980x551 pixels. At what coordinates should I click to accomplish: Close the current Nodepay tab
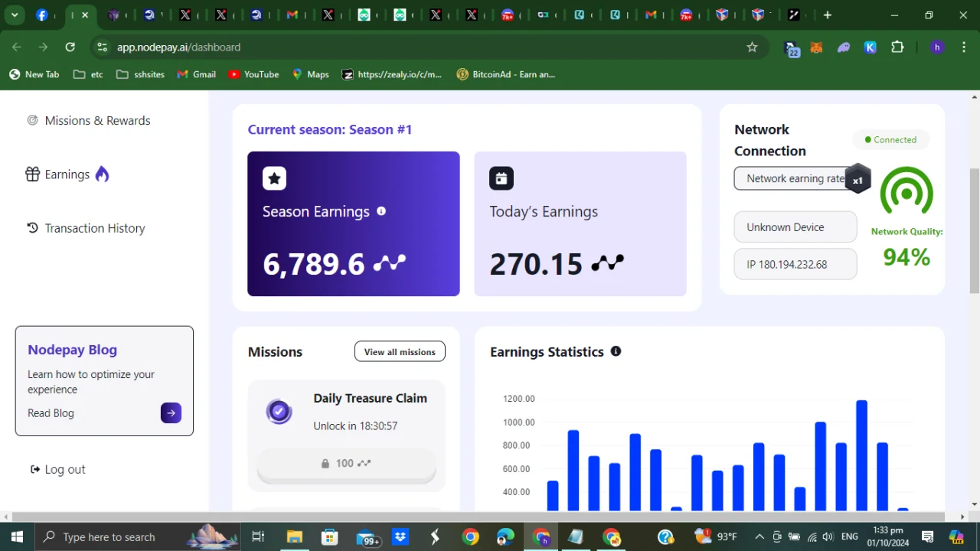click(85, 15)
